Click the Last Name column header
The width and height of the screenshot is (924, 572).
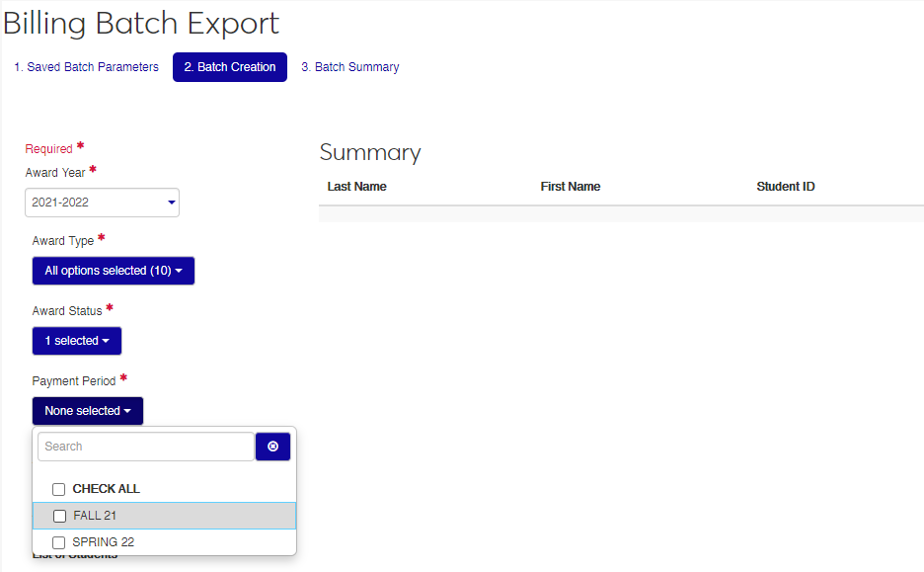357,187
